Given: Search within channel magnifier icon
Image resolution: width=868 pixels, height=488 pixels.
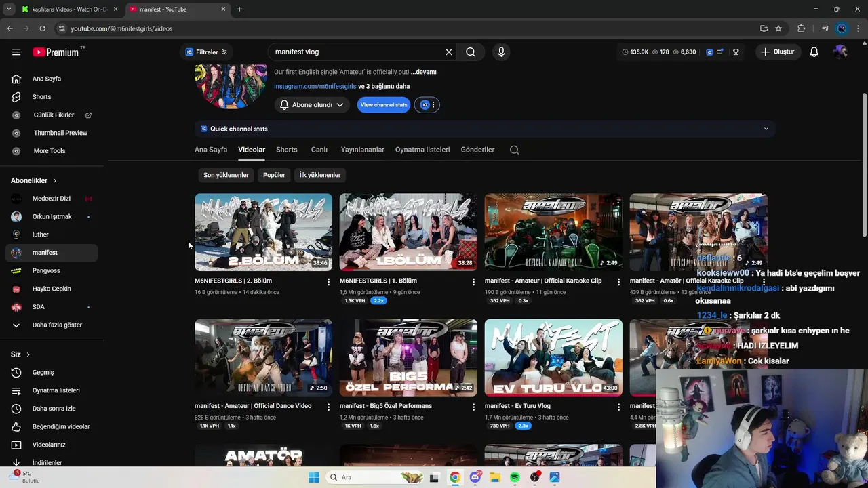Looking at the screenshot, I should coord(514,150).
